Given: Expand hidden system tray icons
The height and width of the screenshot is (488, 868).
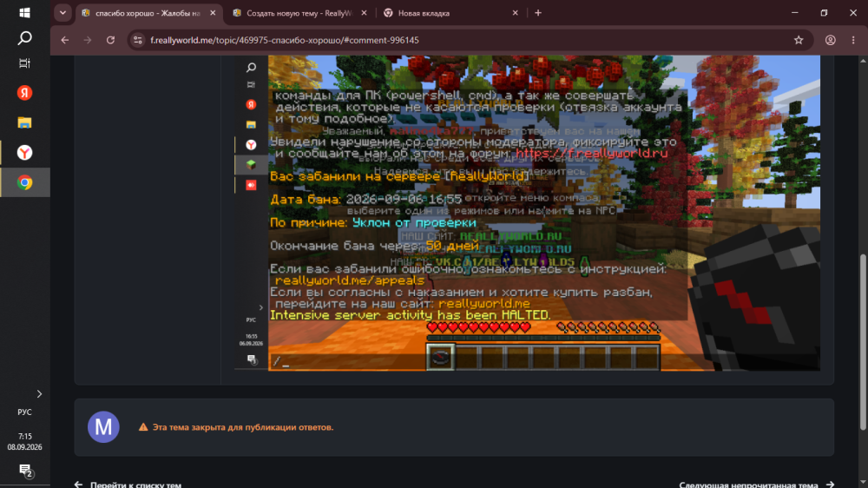Looking at the screenshot, I should coord(39,394).
